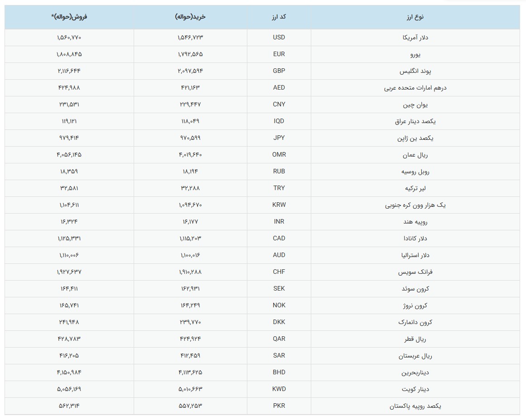Click the فروش(حواله) column header
The height and width of the screenshot is (420, 526).
click(69, 17)
